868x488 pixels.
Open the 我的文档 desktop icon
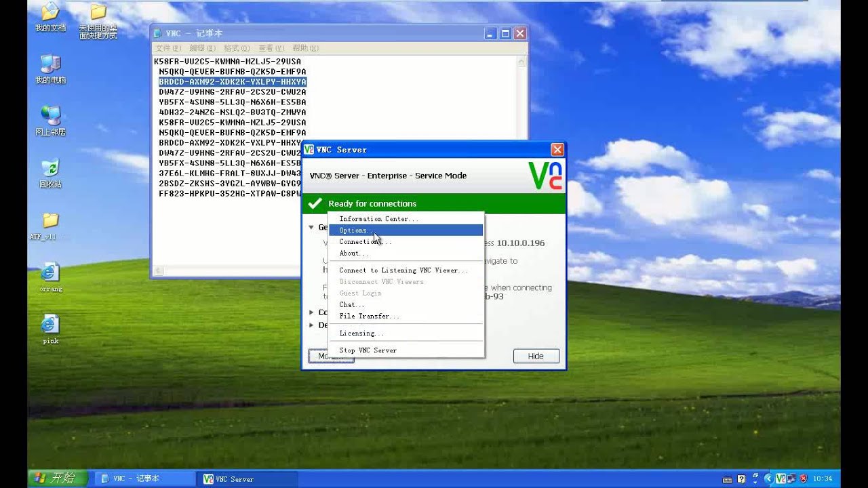(x=50, y=18)
